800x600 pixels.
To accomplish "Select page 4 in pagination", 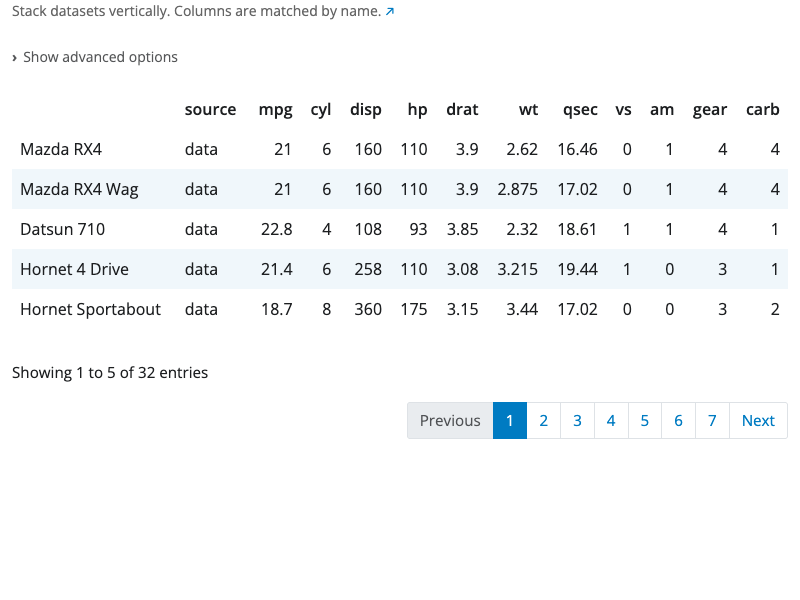I will click(x=611, y=420).
